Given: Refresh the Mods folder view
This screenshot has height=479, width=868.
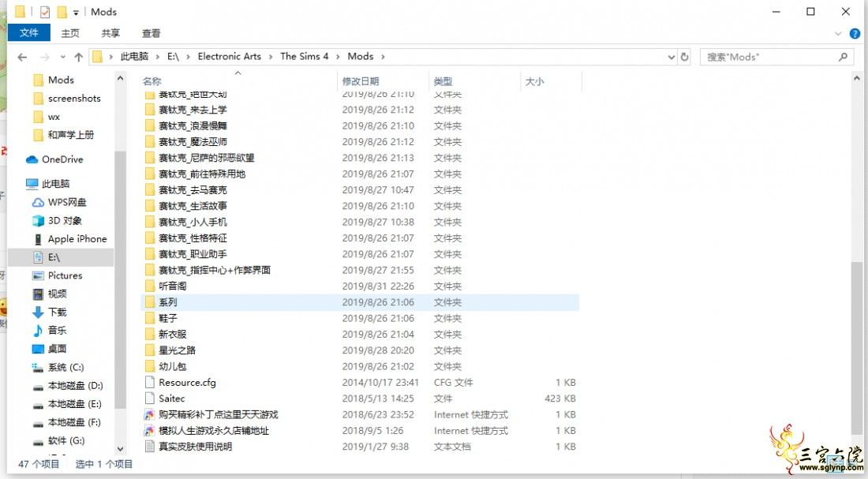Looking at the screenshot, I should pyautogui.click(x=685, y=57).
